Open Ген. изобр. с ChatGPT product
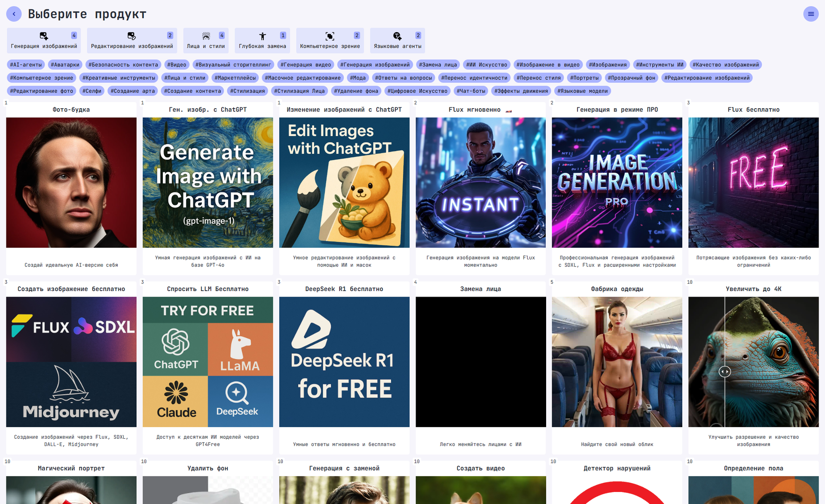Image resolution: width=825 pixels, height=504 pixels. [208, 188]
